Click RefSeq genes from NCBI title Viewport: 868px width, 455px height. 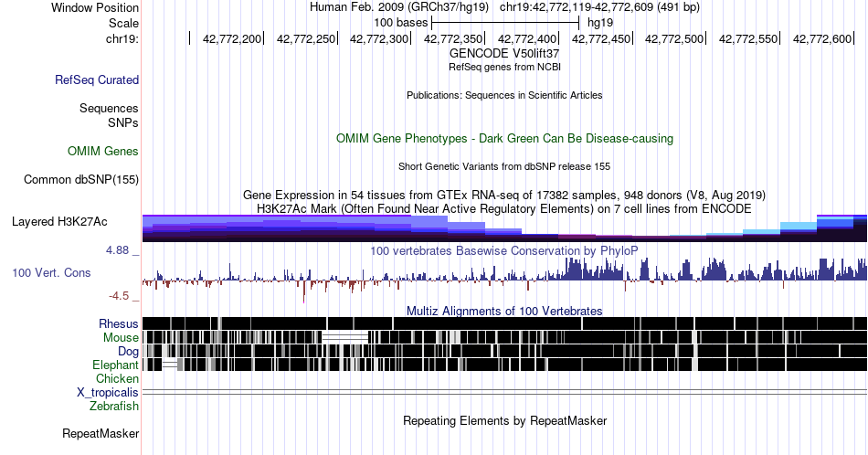[x=504, y=67]
